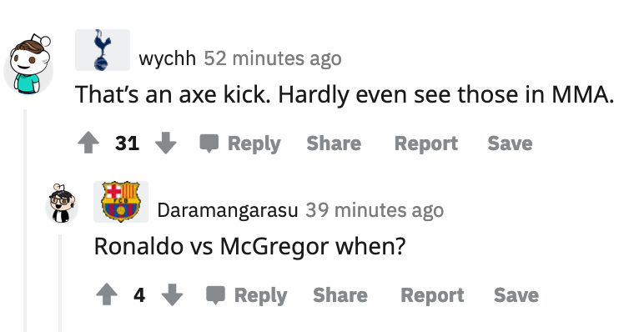
Task: Open the wychh username profile link
Action: 167,58
